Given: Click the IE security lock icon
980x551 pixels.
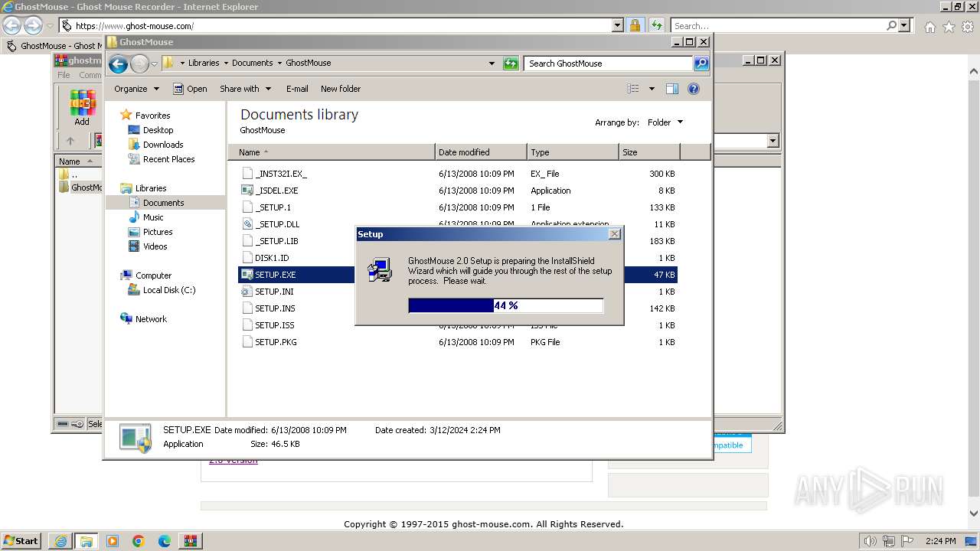Looking at the screenshot, I should (x=635, y=26).
